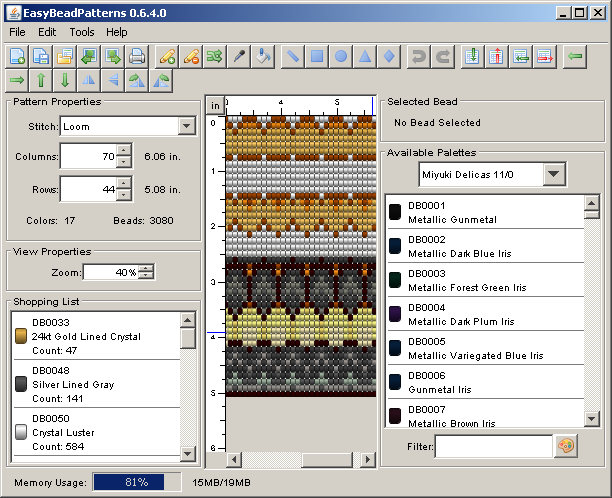This screenshot has height=498, width=612.
Task: Select the pencil remove-bead tool
Action: coord(191,57)
